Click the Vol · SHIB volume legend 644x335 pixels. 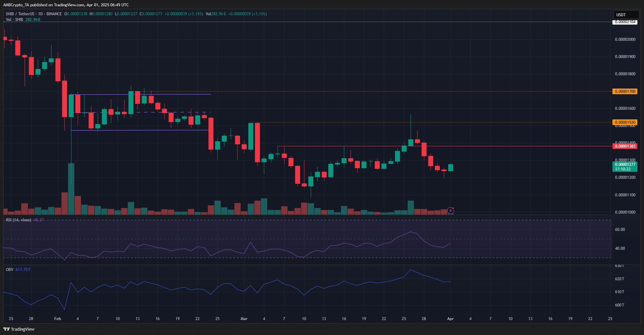point(15,20)
